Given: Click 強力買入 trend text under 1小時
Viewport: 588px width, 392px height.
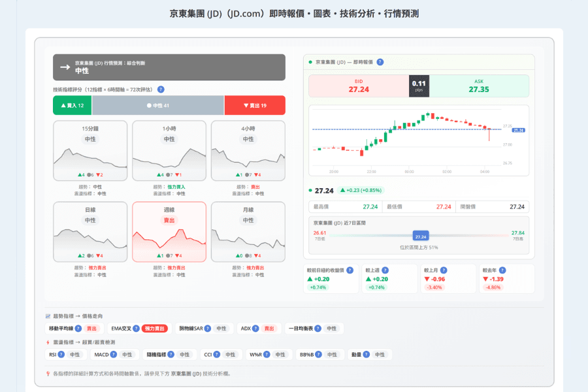Looking at the screenshot, I should tap(176, 187).
